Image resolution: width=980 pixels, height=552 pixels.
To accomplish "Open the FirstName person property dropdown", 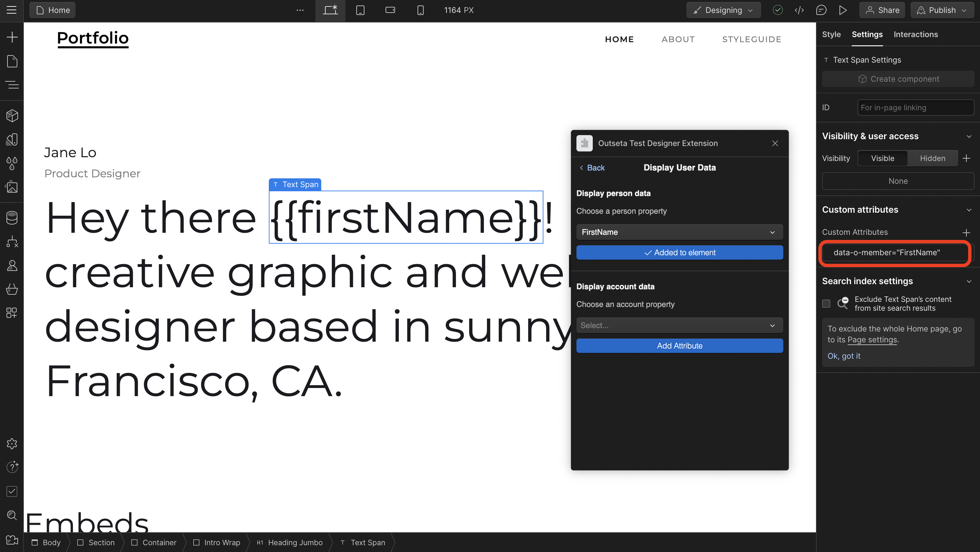I will (x=679, y=232).
